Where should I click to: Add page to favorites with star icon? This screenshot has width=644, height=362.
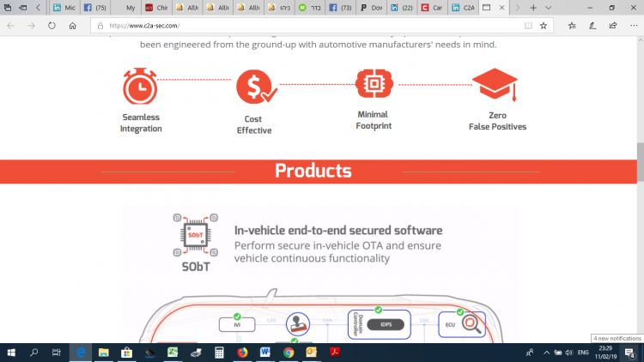pos(544,26)
